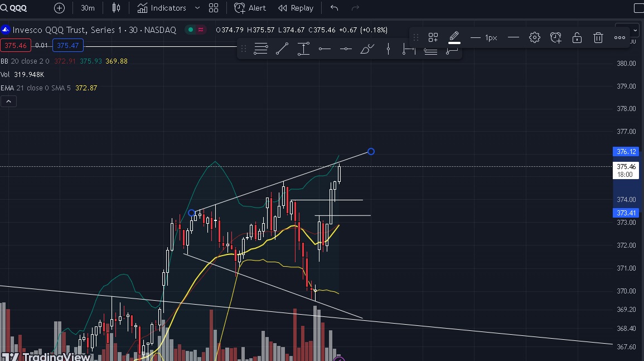Open more options three-dot menu

pos(619,37)
